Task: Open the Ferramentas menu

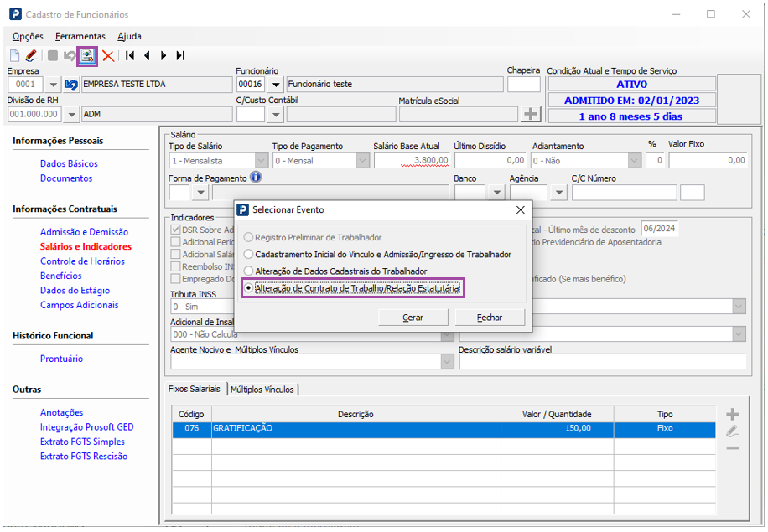Action: (x=80, y=36)
